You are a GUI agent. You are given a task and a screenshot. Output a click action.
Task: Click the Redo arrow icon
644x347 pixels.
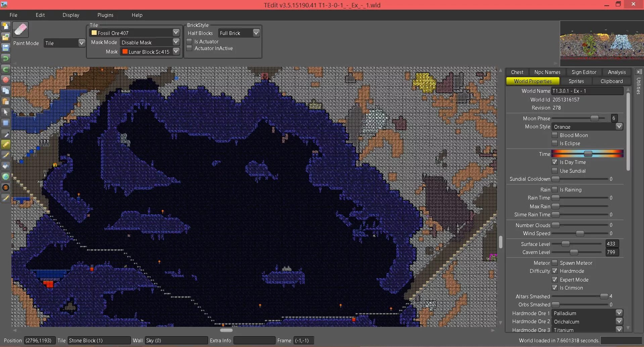point(5,69)
